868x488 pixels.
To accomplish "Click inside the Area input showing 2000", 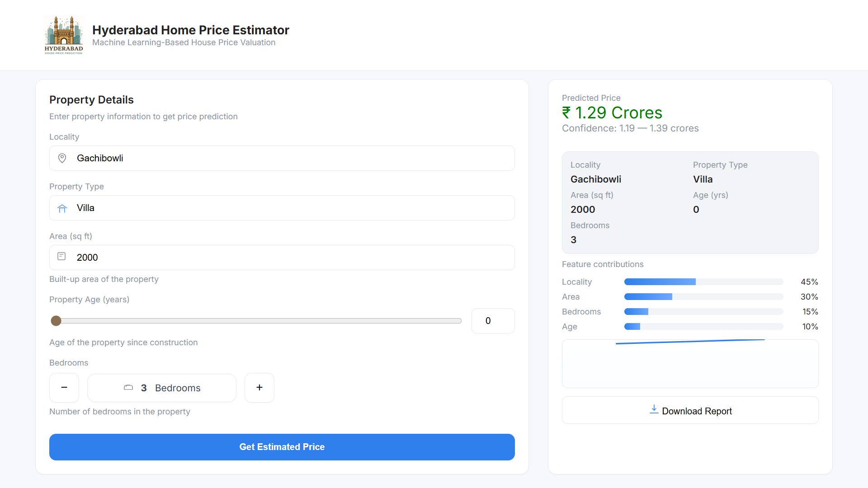I will (282, 258).
